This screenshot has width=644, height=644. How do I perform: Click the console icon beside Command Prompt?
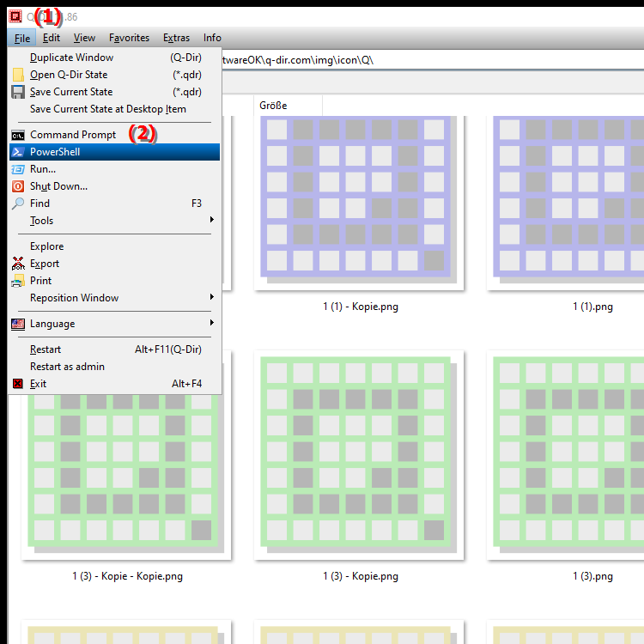[18, 135]
